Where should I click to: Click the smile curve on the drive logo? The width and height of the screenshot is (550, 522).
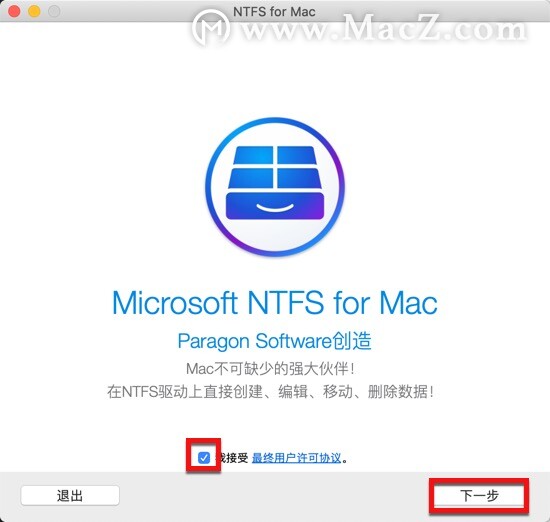click(x=275, y=208)
